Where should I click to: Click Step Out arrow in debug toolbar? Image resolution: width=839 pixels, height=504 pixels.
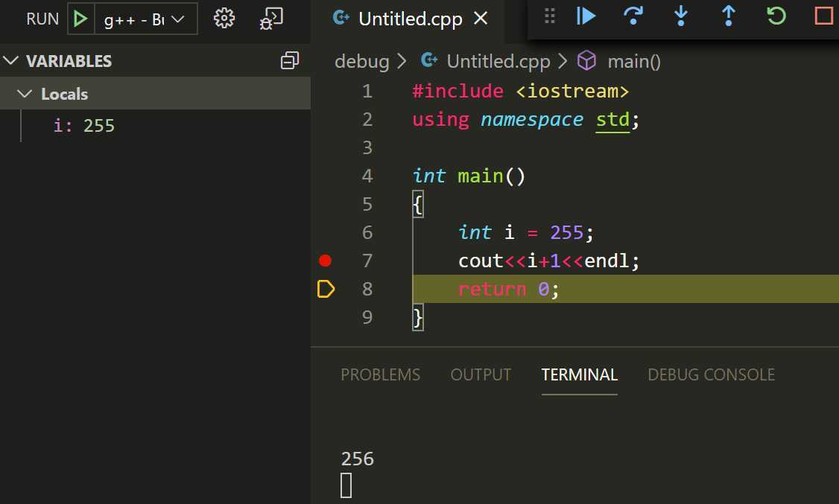[x=728, y=16]
